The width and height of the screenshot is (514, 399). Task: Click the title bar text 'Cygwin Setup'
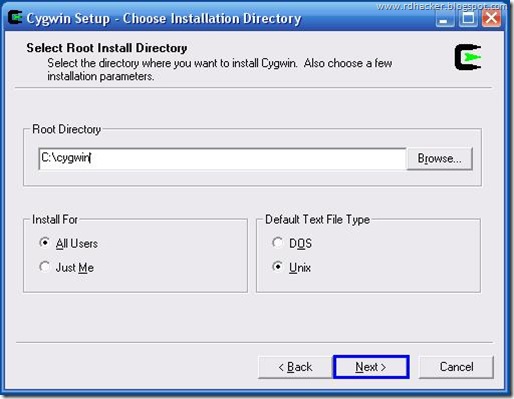pyautogui.click(x=68, y=19)
